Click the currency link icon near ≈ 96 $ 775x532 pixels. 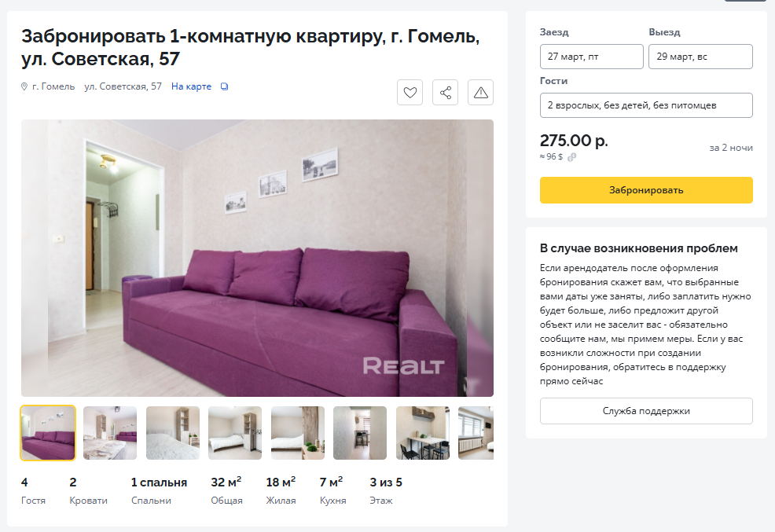pos(572,157)
